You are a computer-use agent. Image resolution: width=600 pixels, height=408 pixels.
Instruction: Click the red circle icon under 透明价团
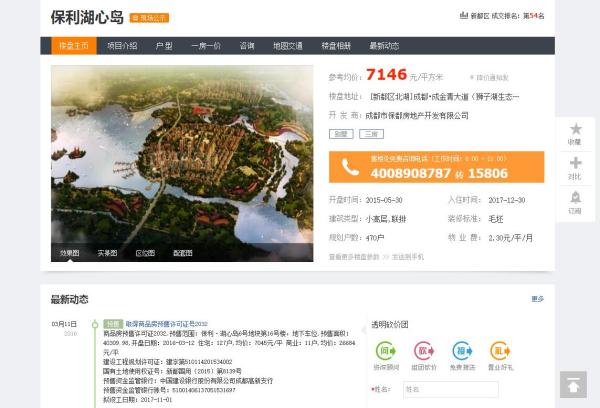coord(423,350)
